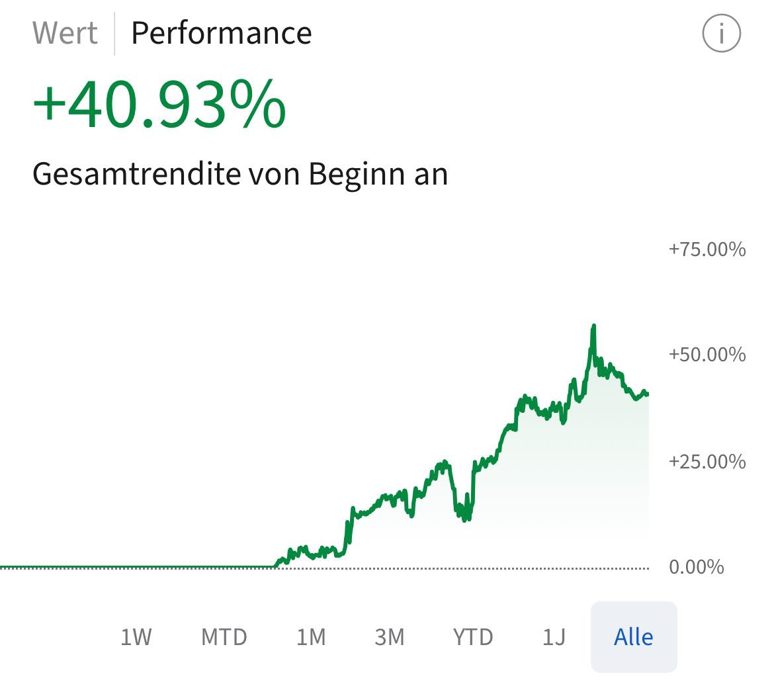Click the flat start of the chart line
This screenshot has height=700, width=774.
tap(132, 566)
